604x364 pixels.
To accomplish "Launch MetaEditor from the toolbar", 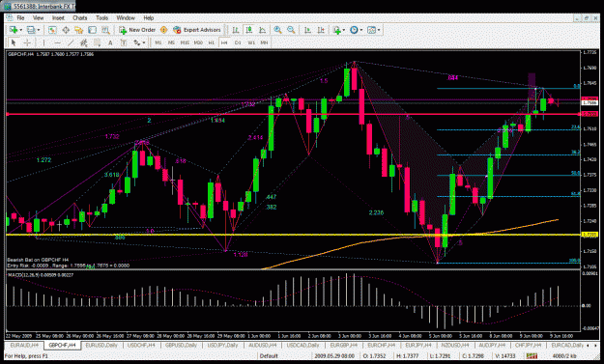I will 163,30.
